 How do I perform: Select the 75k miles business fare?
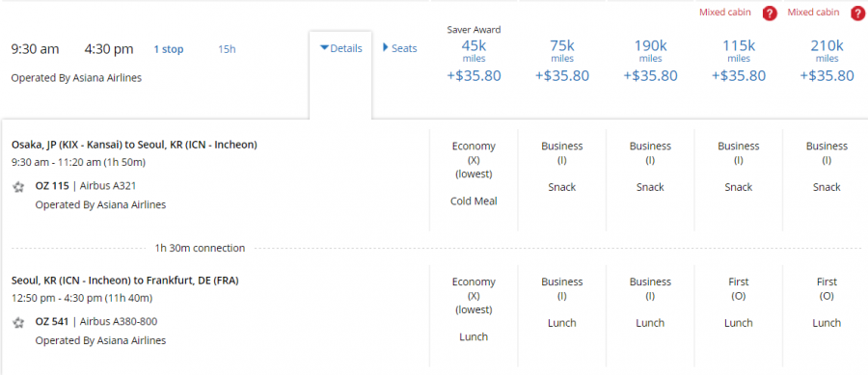pos(562,61)
